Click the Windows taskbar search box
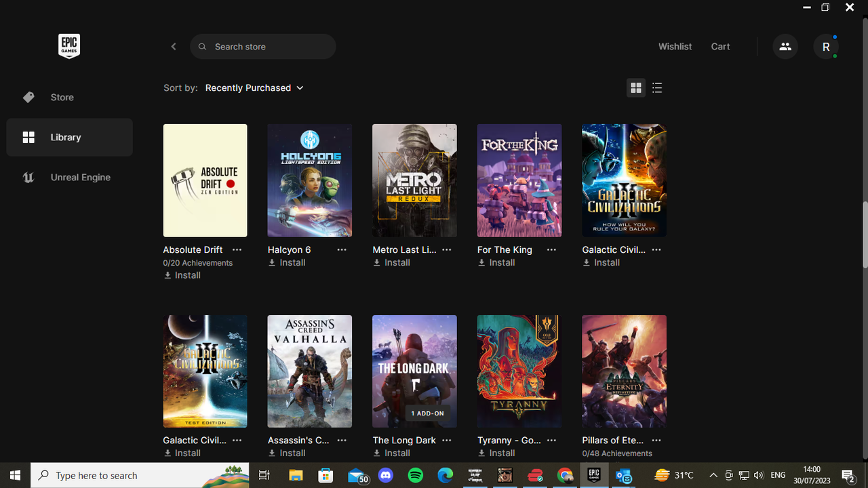Image resolution: width=868 pixels, height=488 pixels. (x=140, y=475)
